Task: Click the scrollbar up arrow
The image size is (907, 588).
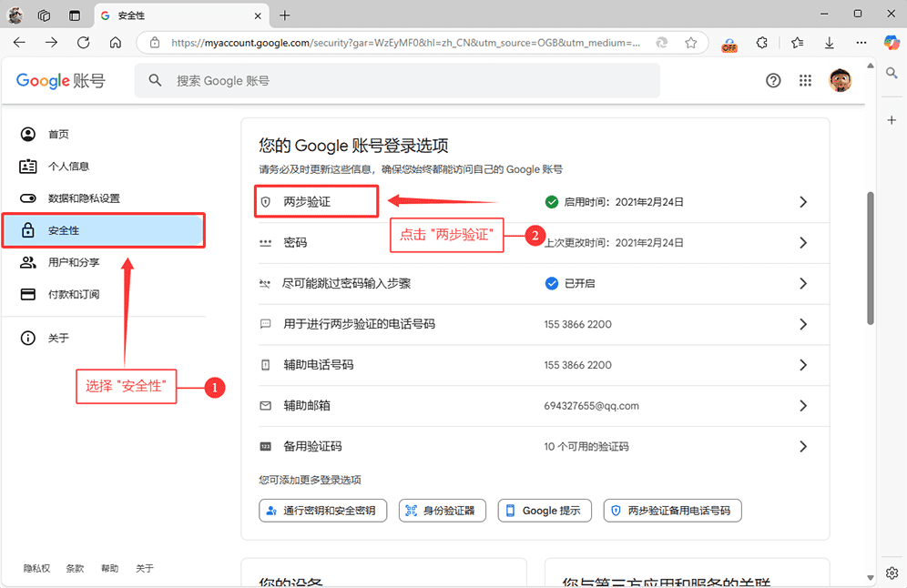Action: pyautogui.click(x=870, y=66)
